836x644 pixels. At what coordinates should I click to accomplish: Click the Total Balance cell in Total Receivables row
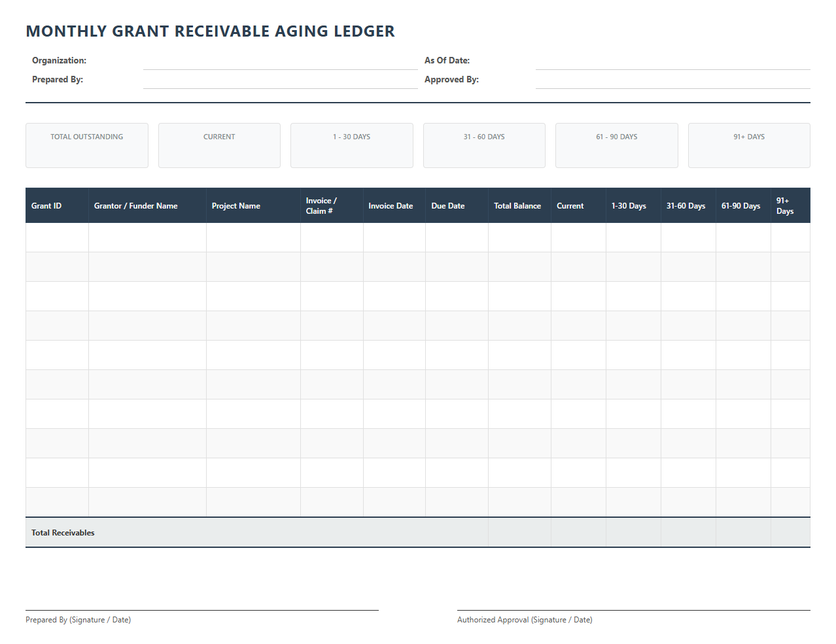pos(520,533)
